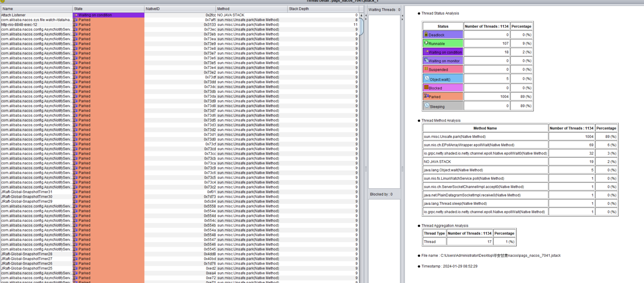This screenshot has height=283, width=644.
Task: Click the Thread Method Analysis heading
Action: [441, 120]
